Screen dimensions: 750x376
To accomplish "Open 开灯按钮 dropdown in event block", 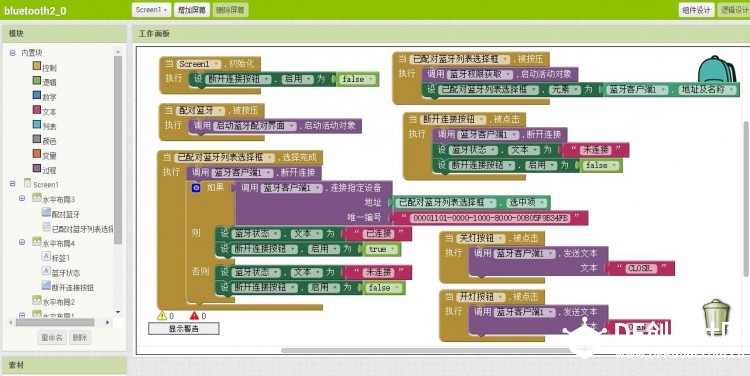I will 481,297.
